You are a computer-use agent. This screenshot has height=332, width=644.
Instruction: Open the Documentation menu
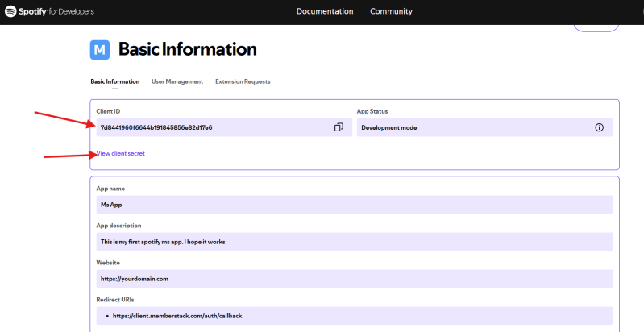pyautogui.click(x=325, y=11)
